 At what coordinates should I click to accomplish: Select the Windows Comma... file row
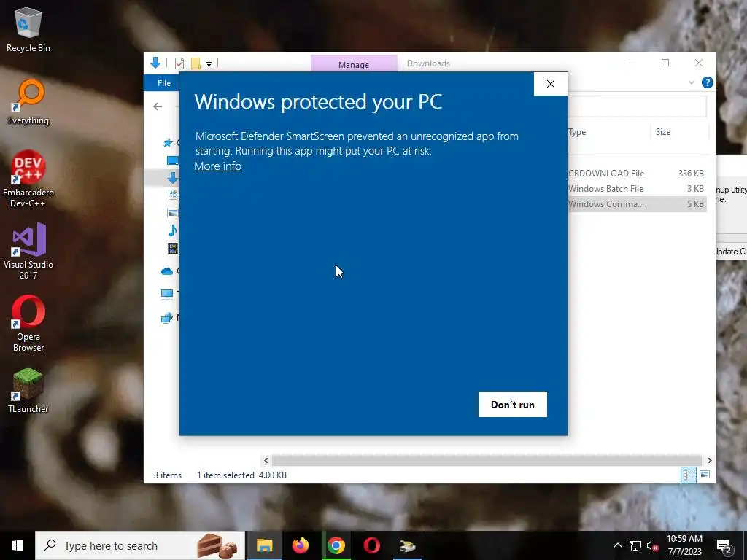click(638, 204)
